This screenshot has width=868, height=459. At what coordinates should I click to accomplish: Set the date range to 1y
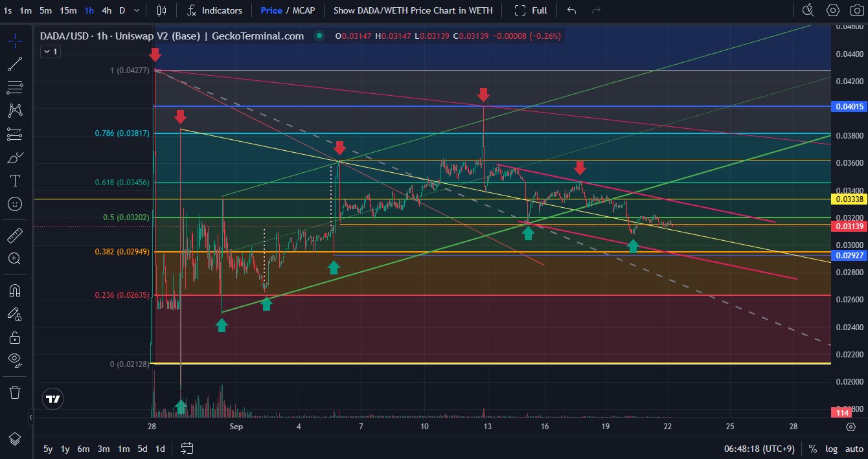65,449
